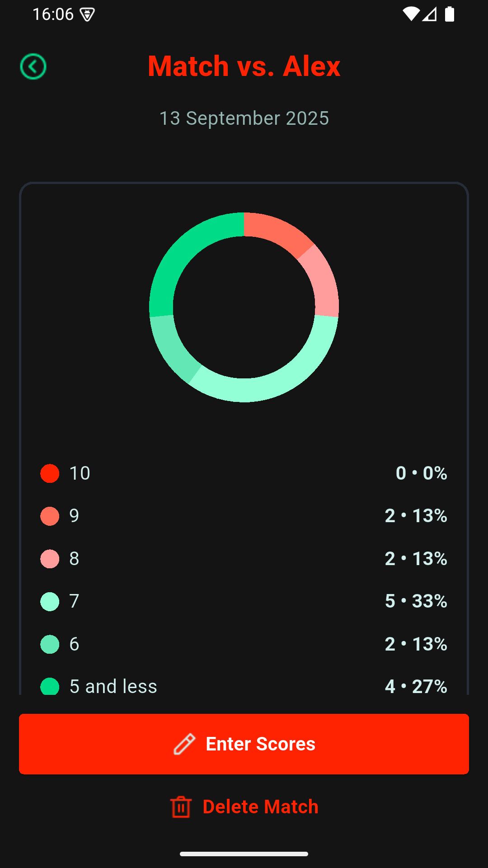Tap the legend dot for score 9
The height and width of the screenshot is (868, 488).
pyautogui.click(x=50, y=516)
